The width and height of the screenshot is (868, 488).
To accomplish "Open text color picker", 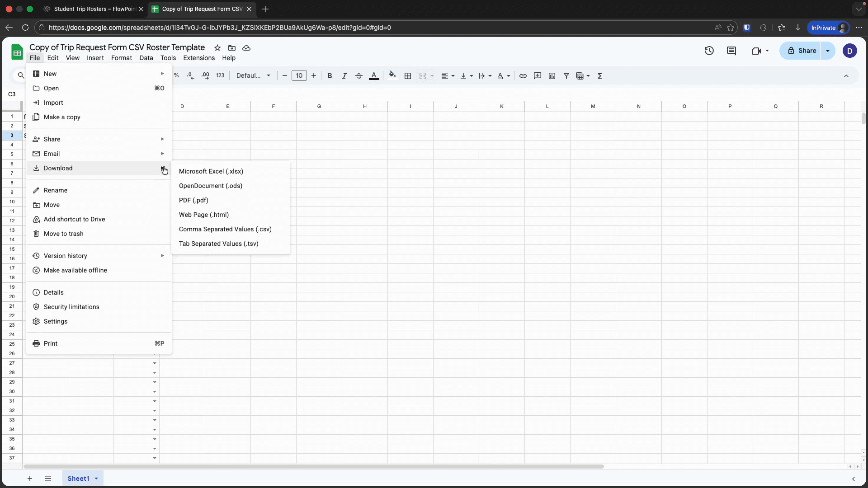I will [x=374, y=76].
